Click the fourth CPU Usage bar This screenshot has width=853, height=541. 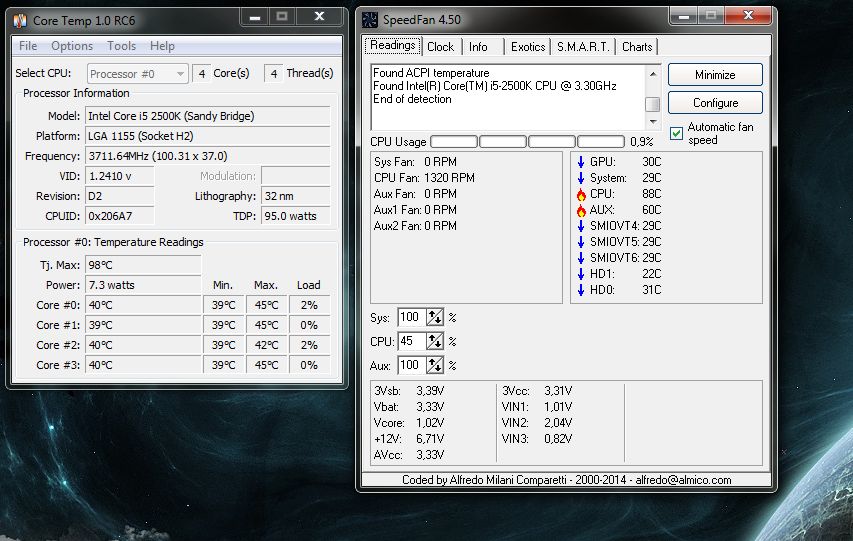tap(601, 142)
